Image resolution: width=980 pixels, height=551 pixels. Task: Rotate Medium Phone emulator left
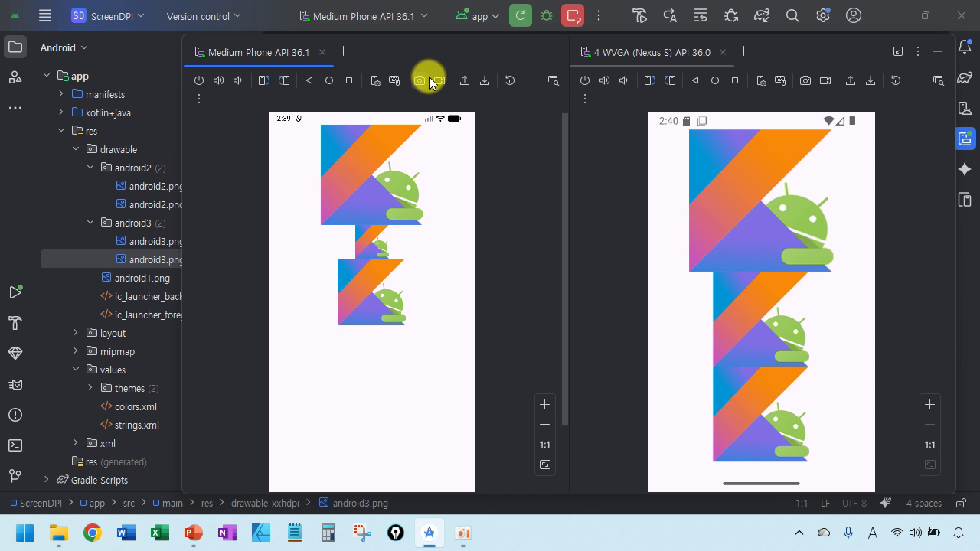[264, 80]
